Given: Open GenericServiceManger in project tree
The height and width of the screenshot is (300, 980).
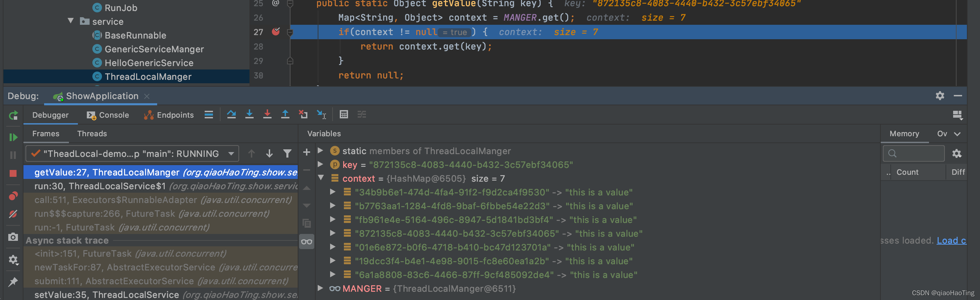Looking at the screenshot, I should (x=149, y=49).
